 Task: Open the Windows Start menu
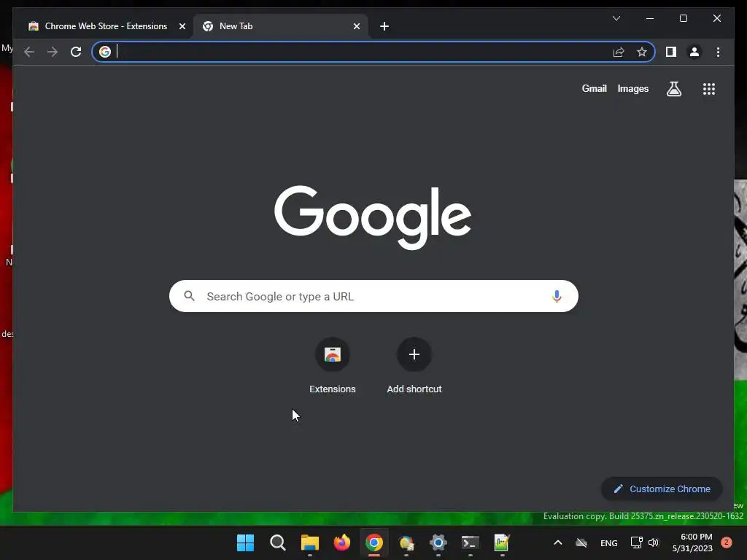coord(245,542)
